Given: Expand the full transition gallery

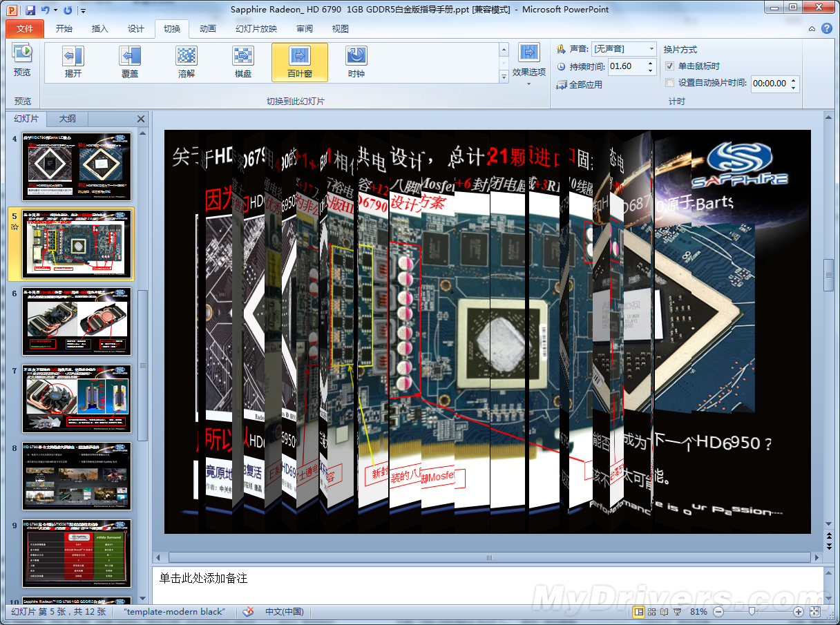Looking at the screenshot, I should pos(504,77).
